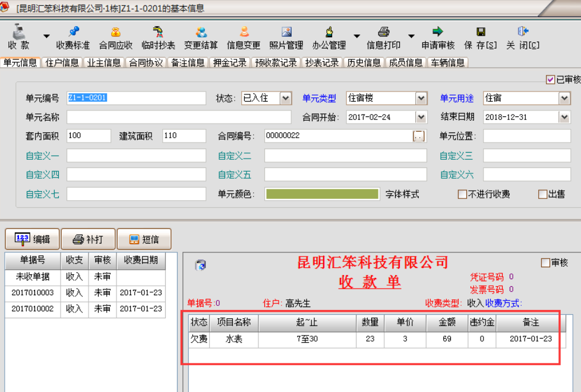
Task: Click the 照片管理 (Photo Management) icon
Action: pos(288,36)
